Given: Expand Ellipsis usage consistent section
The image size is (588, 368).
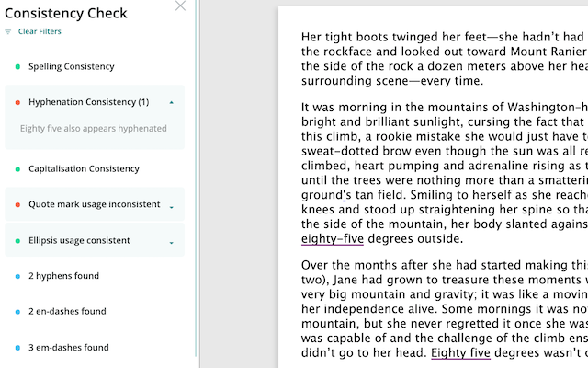Looking at the screenshot, I should coord(172,243).
